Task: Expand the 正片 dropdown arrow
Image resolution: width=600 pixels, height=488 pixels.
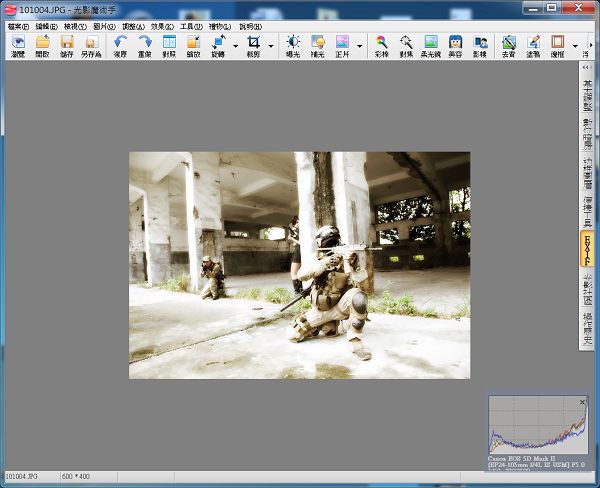Action: pyautogui.click(x=359, y=46)
